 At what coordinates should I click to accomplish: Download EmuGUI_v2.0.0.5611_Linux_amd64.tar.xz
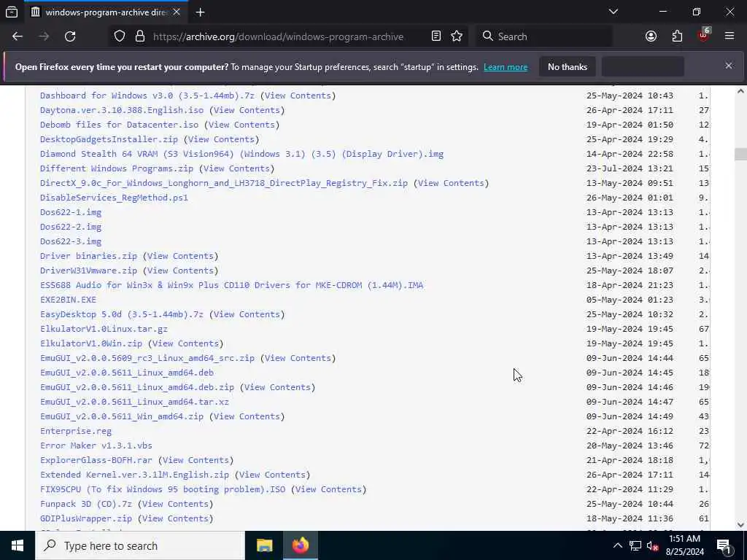tap(134, 402)
